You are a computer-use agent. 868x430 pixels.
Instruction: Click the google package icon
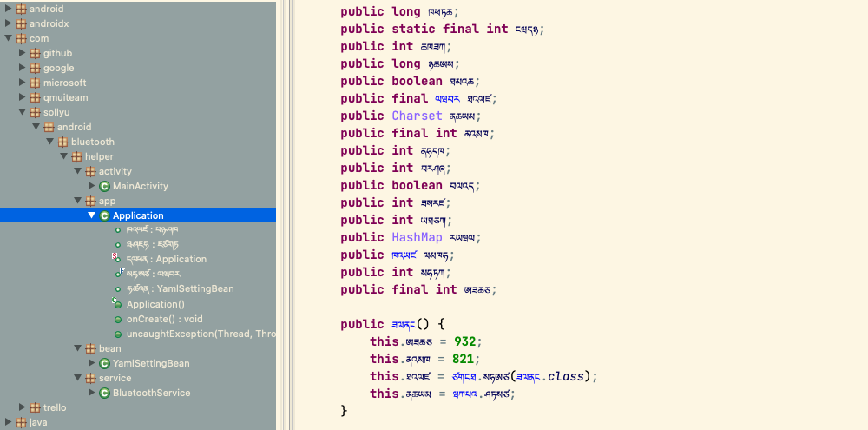pos(35,68)
